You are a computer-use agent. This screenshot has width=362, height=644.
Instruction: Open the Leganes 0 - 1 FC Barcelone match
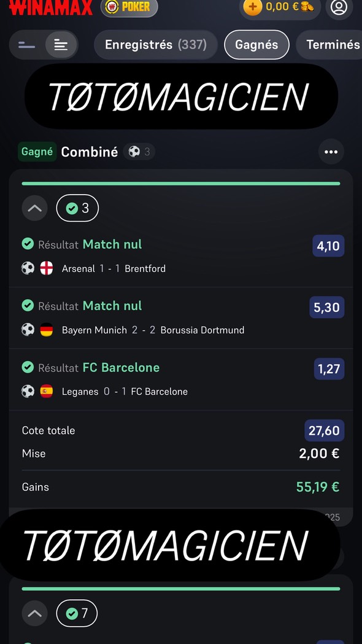pyautogui.click(x=125, y=392)
